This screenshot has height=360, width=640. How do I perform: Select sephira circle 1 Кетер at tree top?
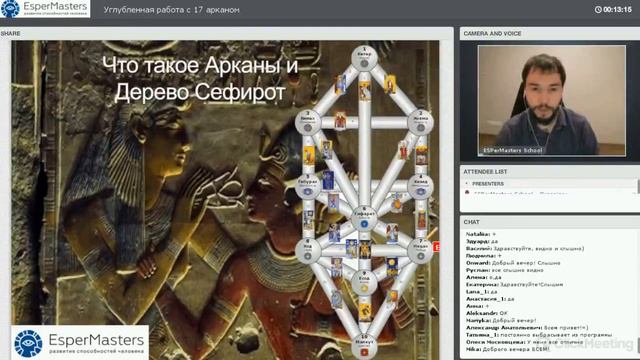click(364, 59)
